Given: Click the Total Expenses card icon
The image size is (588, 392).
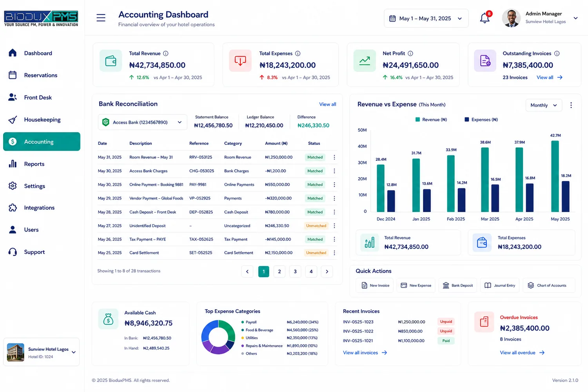Looking at the screenshot, I should (x=240, y=61).
